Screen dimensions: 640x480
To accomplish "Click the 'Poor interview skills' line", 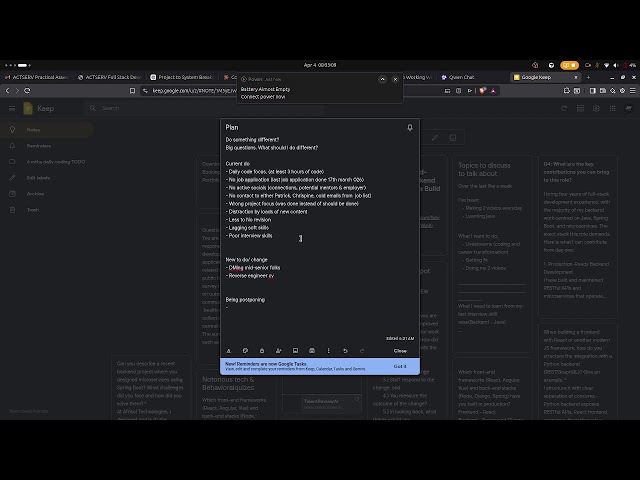I will coord(249,236).
